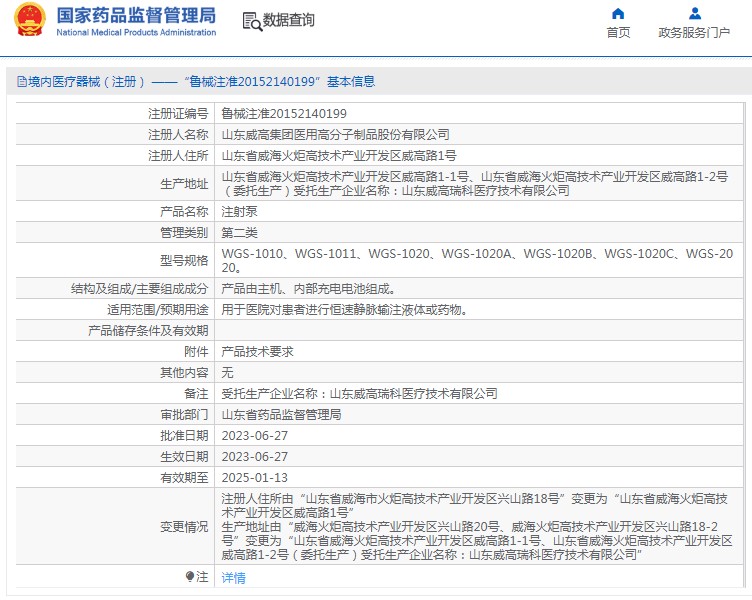Click the lightbulb 注 icon
Image resolution: width=752 pixels, height=600 pixels.
pyautogui.click(x=190, y=576)
